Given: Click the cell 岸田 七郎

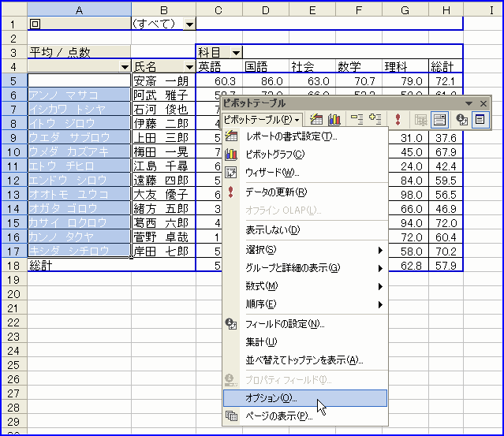Looking at the screenshot, I should (x=163, y=252).
